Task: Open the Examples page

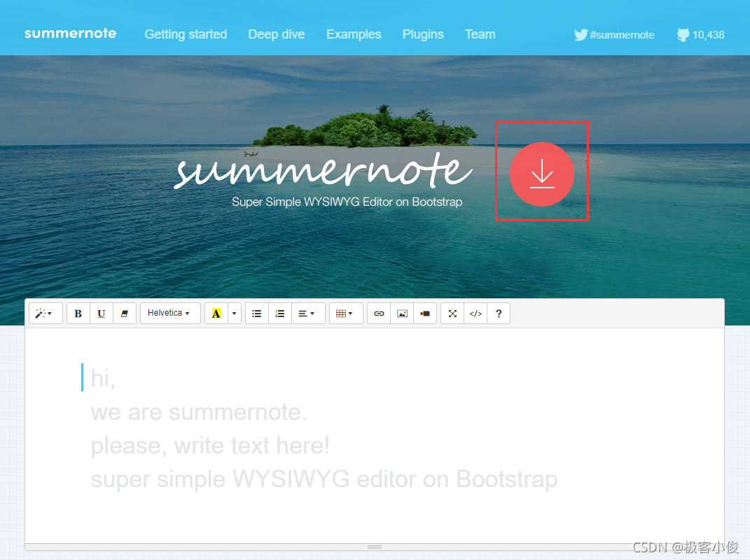Action: click(354, 34)
